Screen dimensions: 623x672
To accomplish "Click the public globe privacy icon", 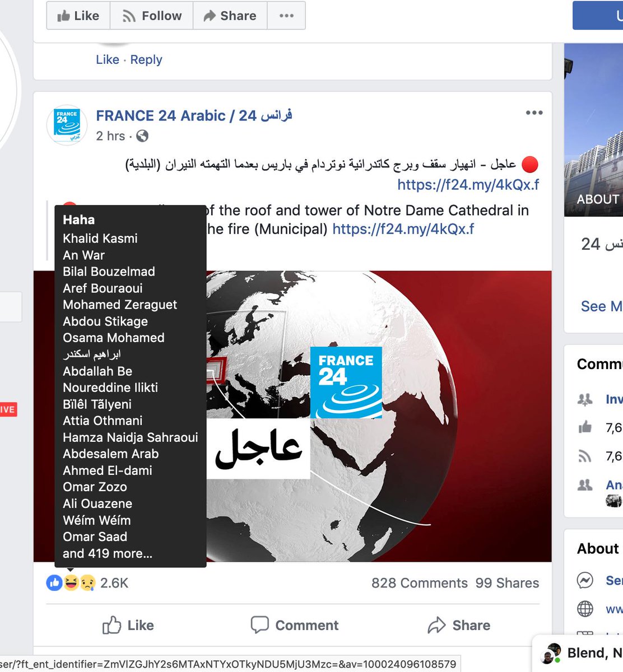I will click(x=142, y=136).
